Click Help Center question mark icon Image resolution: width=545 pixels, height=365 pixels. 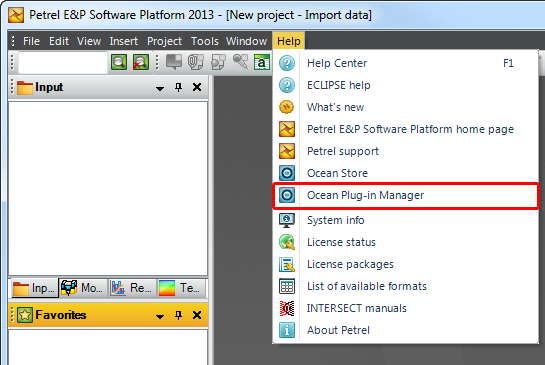(287, 63)
